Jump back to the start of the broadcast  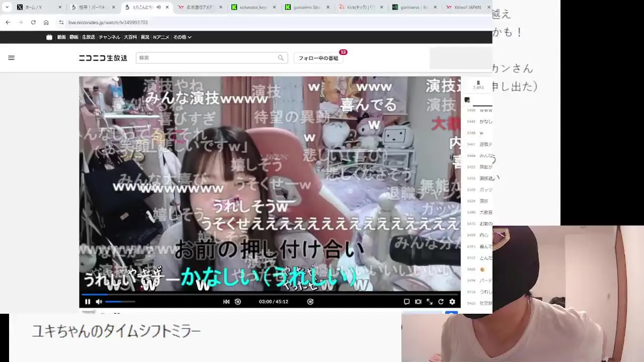pos(226,302)
